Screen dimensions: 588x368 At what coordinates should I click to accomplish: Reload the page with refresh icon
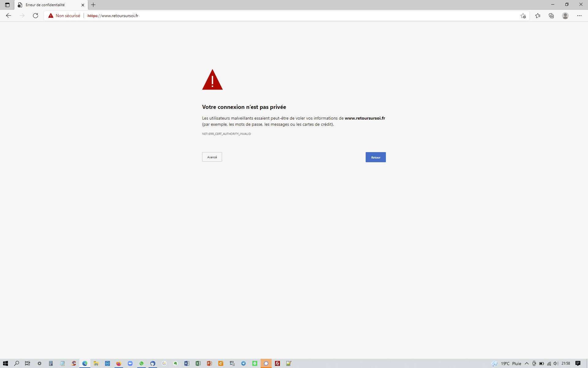(36, 16)
